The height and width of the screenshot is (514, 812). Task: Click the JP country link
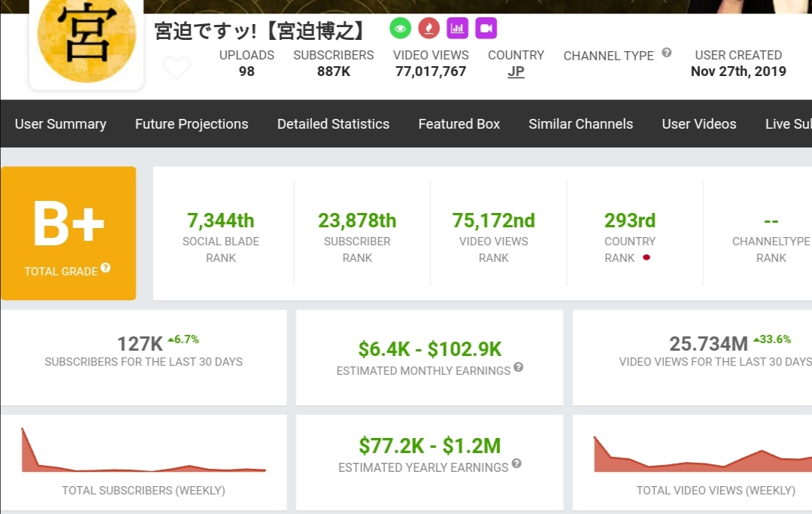pyautogui.click(x=516, y=71)
